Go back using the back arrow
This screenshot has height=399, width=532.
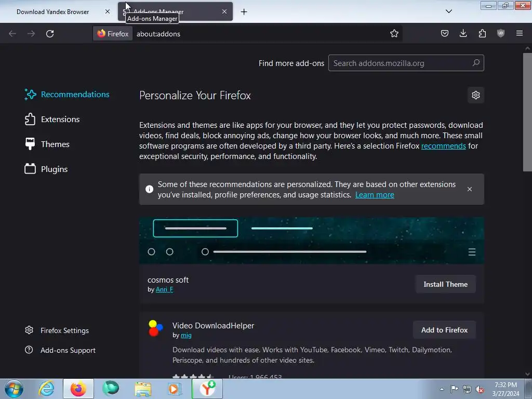[12, 34]
